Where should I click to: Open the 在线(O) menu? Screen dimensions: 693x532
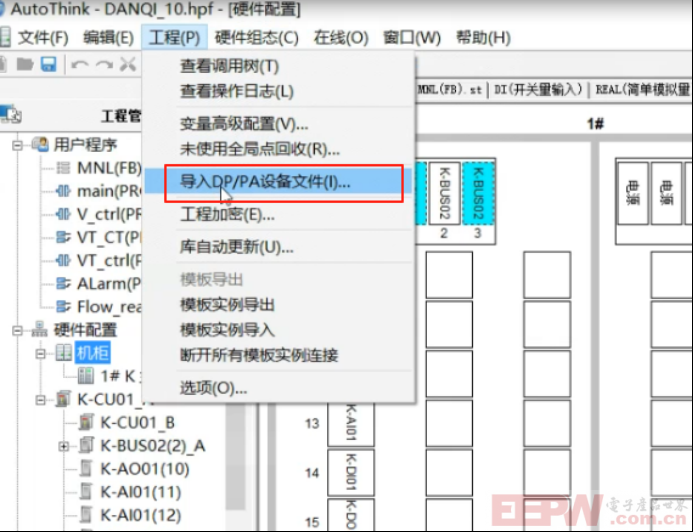341,38
